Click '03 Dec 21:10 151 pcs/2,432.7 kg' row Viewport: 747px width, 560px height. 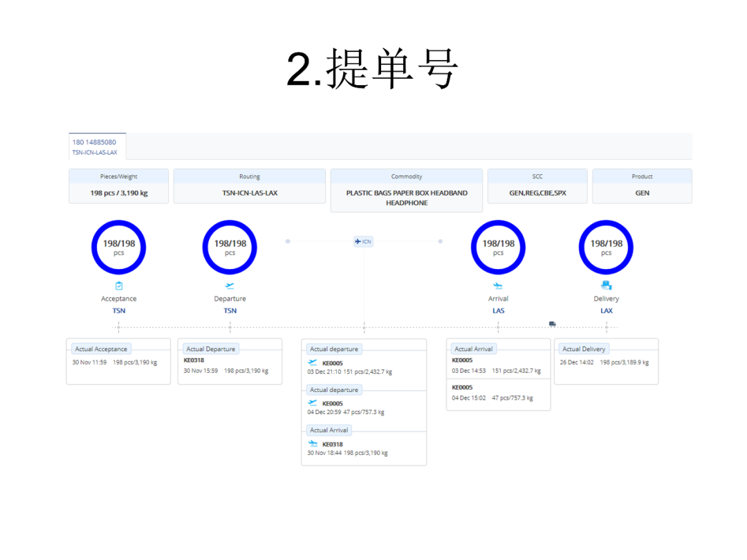350,372
